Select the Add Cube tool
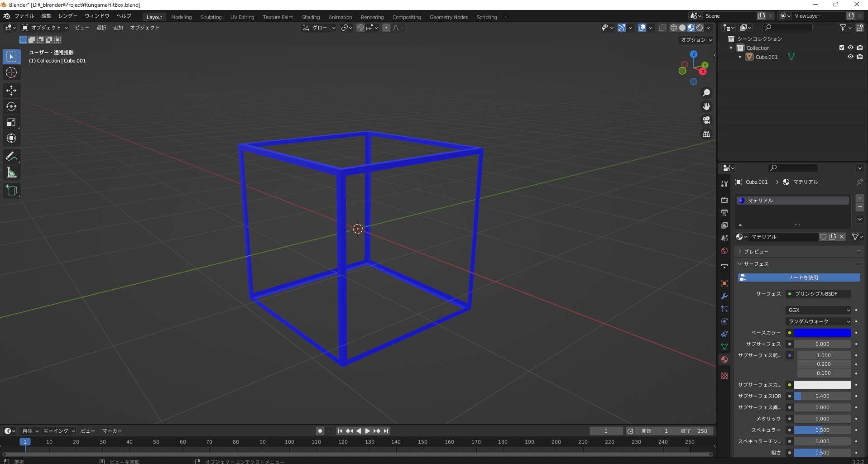The image size is (868, 464). click(x=11, y=191)
